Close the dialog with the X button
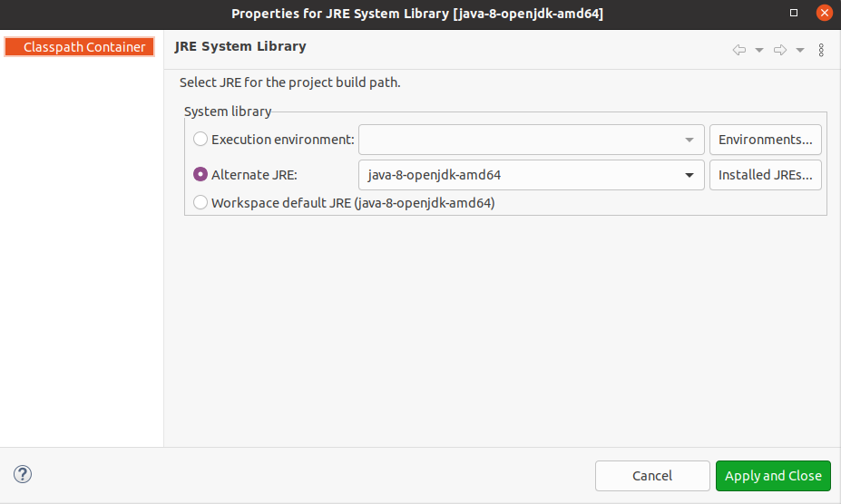Viewport: 841px width, 504px height. pyautogui.click(x=824, y=14)
